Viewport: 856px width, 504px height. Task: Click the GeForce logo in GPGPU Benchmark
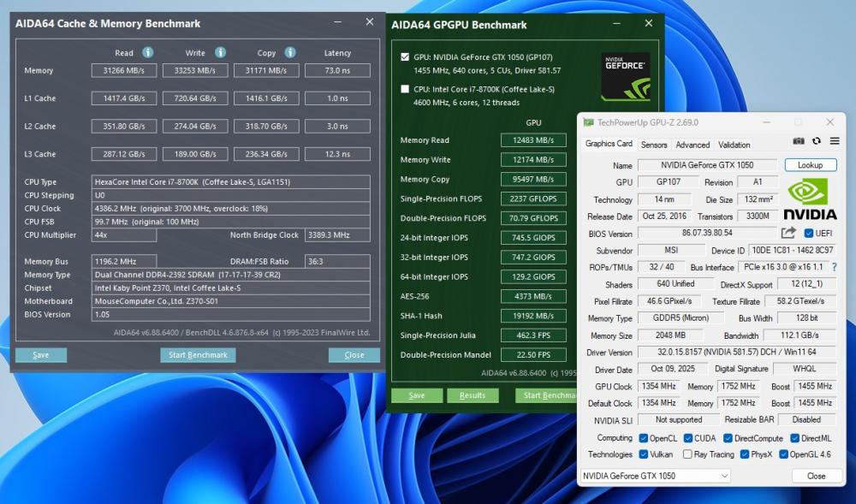[626, 76]
